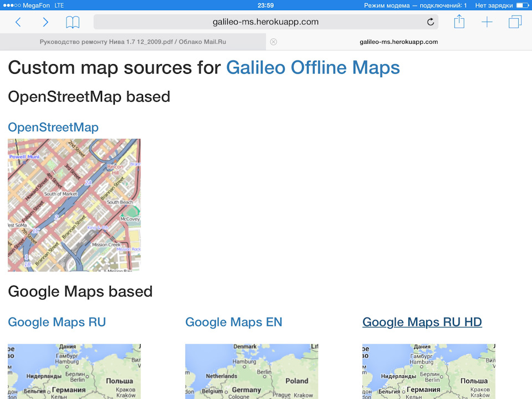This screenshot has height=399, width=532.
Task: Tap the Google Maps EN preview thumbnail
Action: [252, 371]
